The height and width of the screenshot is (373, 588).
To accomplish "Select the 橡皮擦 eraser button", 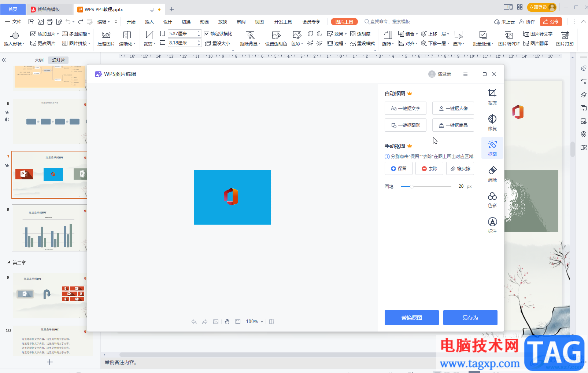I will tap(460, 169).
